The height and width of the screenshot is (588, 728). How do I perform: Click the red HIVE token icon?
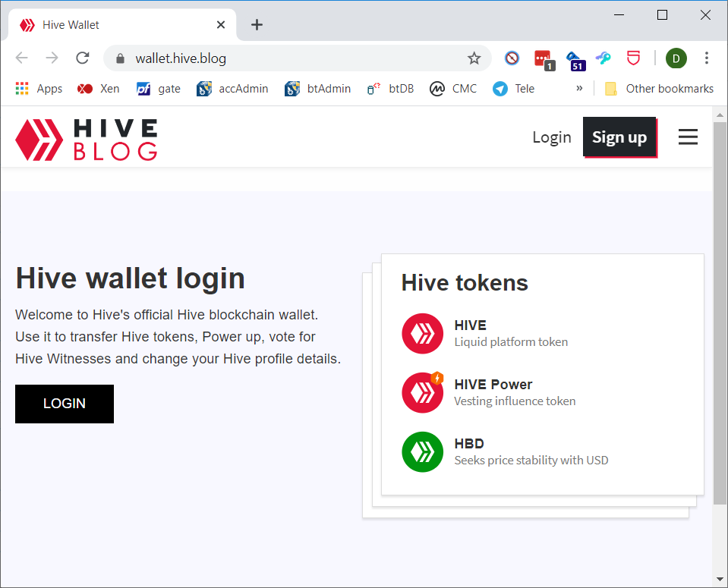coord(423,333)
